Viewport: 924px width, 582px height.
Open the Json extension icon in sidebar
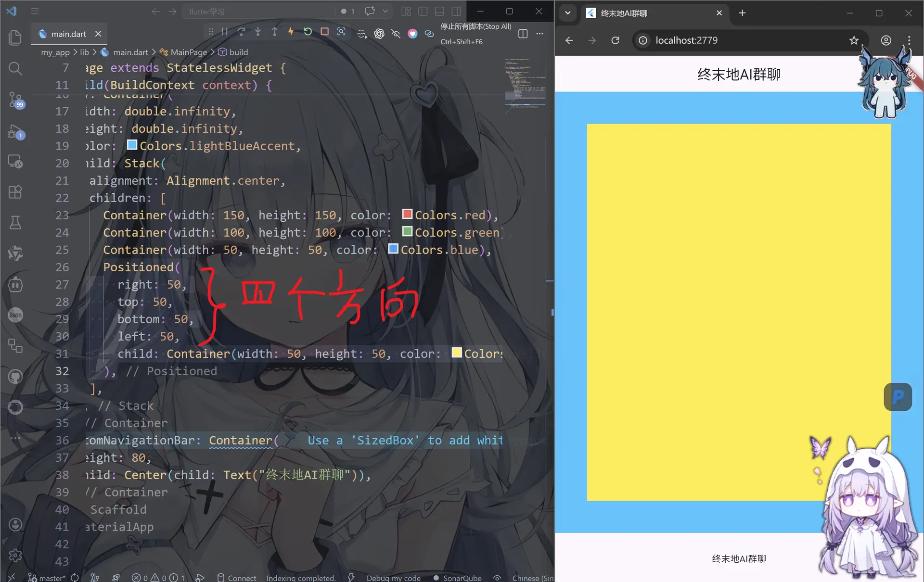(15, 315)
